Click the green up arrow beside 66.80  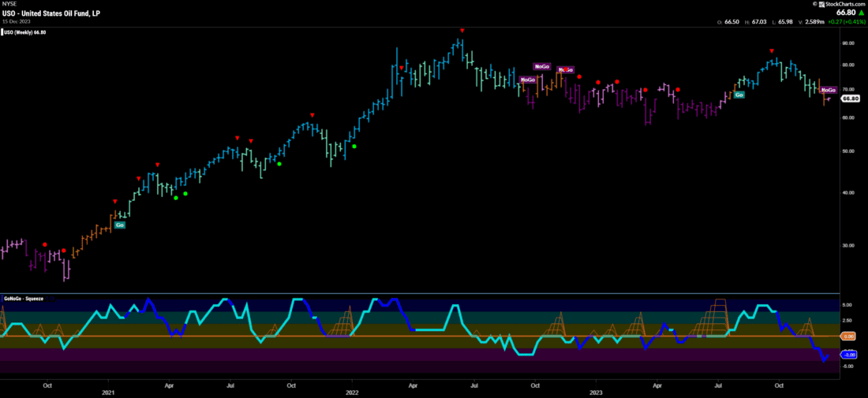(x=862, y=13)
